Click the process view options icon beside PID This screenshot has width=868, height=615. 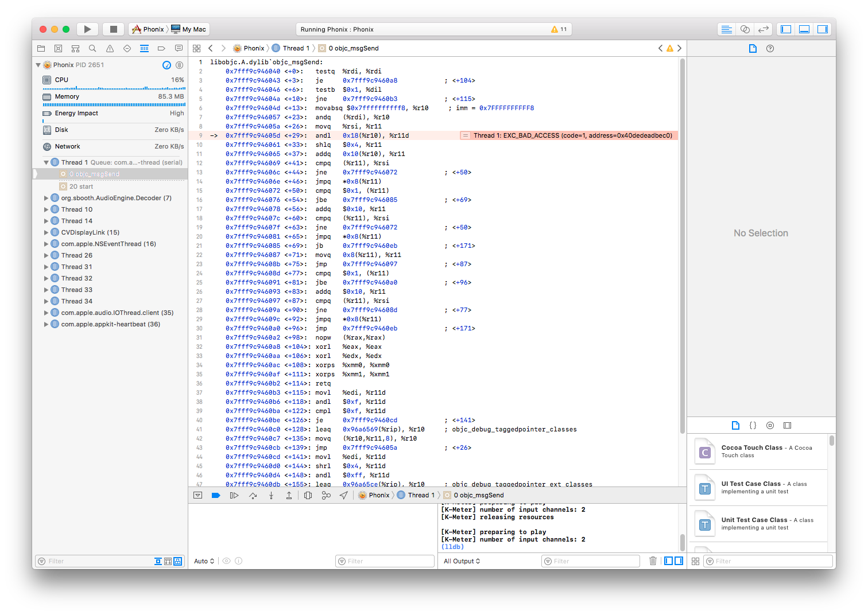(x=179, y=65)
